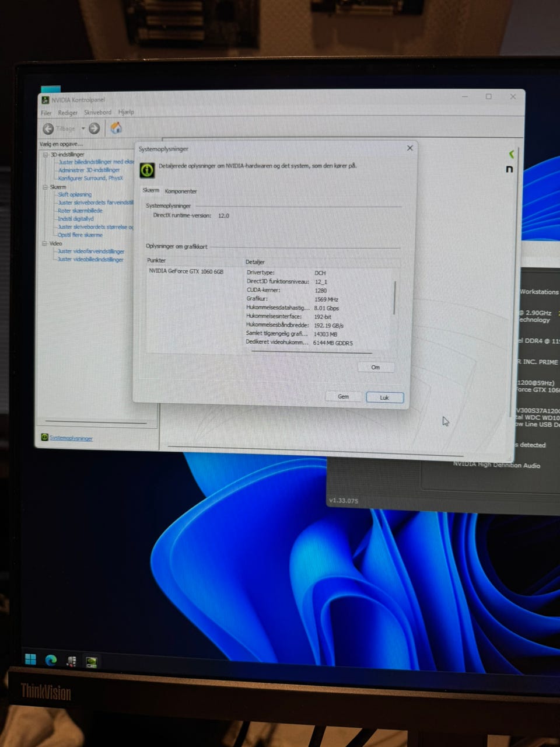Click the Hukommelsesinterface: 192-bit row
Viewport: 560px width, 747px height.
(320, 316)
